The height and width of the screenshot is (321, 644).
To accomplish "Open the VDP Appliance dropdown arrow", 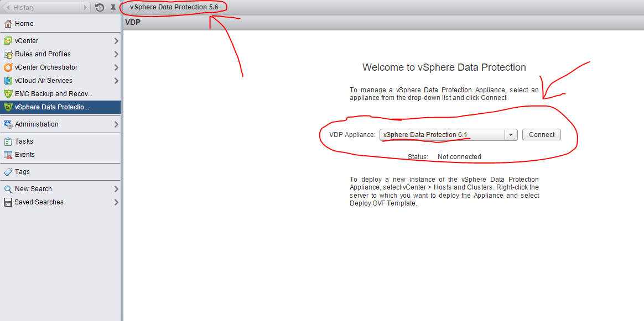I will (511, 134).
